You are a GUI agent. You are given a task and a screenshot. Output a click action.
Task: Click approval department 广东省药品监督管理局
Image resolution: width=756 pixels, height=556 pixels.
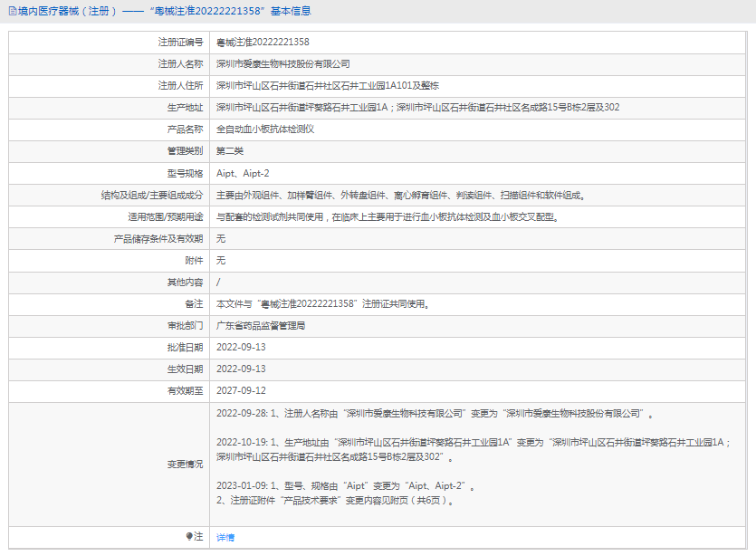point(261,326)
